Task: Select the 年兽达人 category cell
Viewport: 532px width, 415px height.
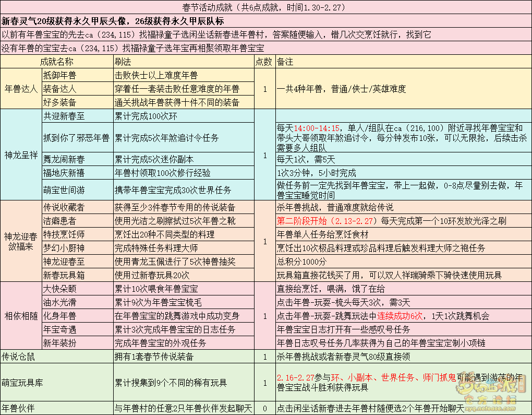Action: pos(21,89)
